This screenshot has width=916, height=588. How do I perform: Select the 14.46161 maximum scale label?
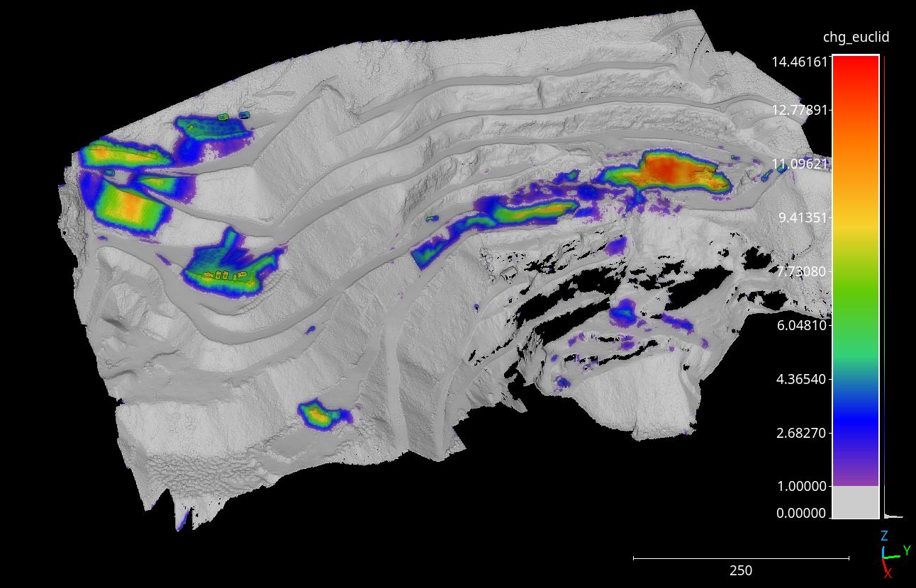click(x=800, y=62)
